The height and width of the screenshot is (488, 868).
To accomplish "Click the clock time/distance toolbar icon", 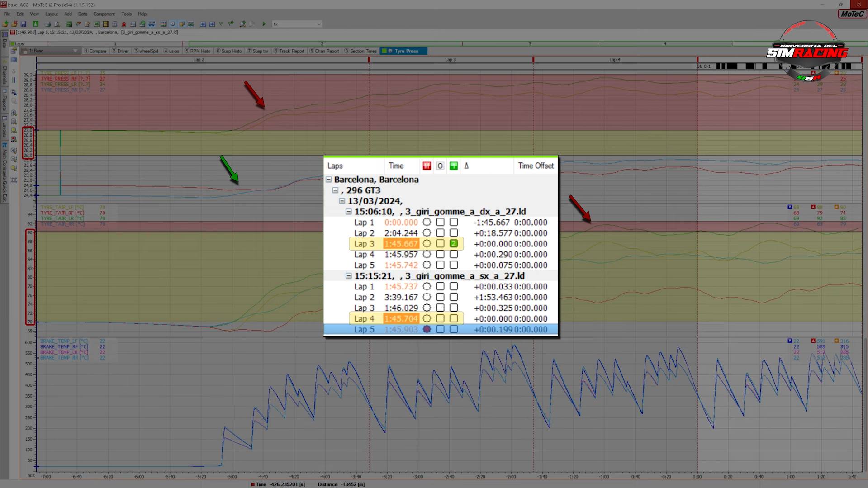I will pos(173,24).
